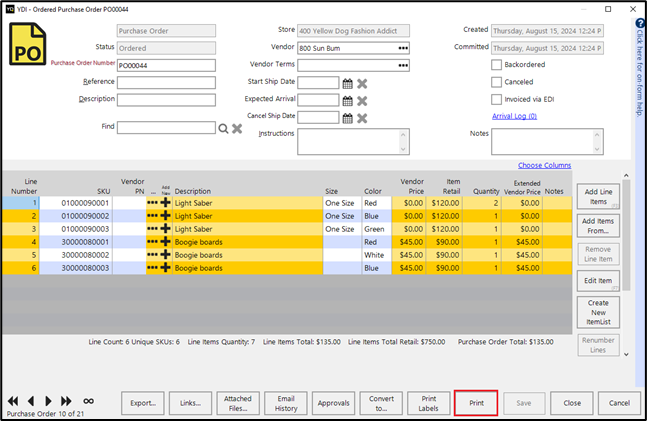Click the Print button
Viewport: 647px width, 421px height.
(x=476, y=403)
